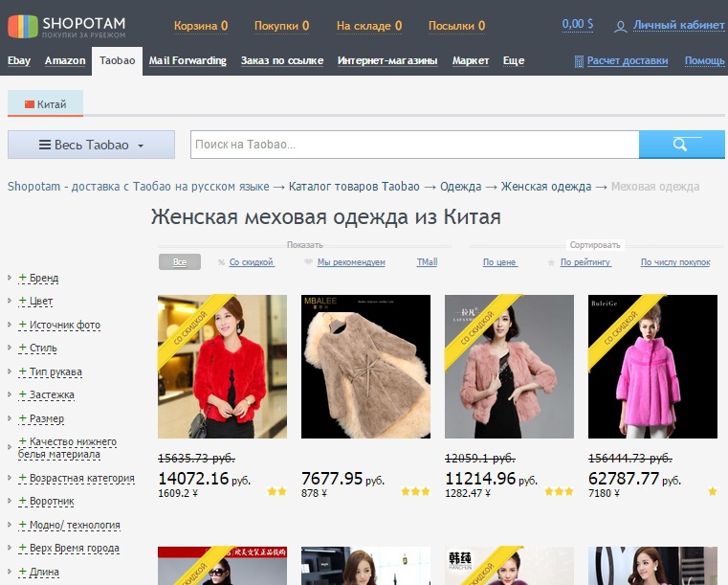The width and height of the screenshot is (728, 585).
Task: Open the Еще menu
Action: coord(514,61)
